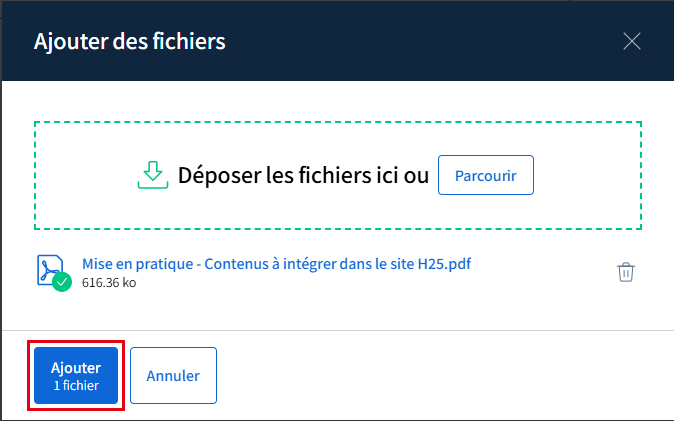Open file browser with Parcourir button
The height and width of the screenshot is (421, 674).
coord(486,175)
